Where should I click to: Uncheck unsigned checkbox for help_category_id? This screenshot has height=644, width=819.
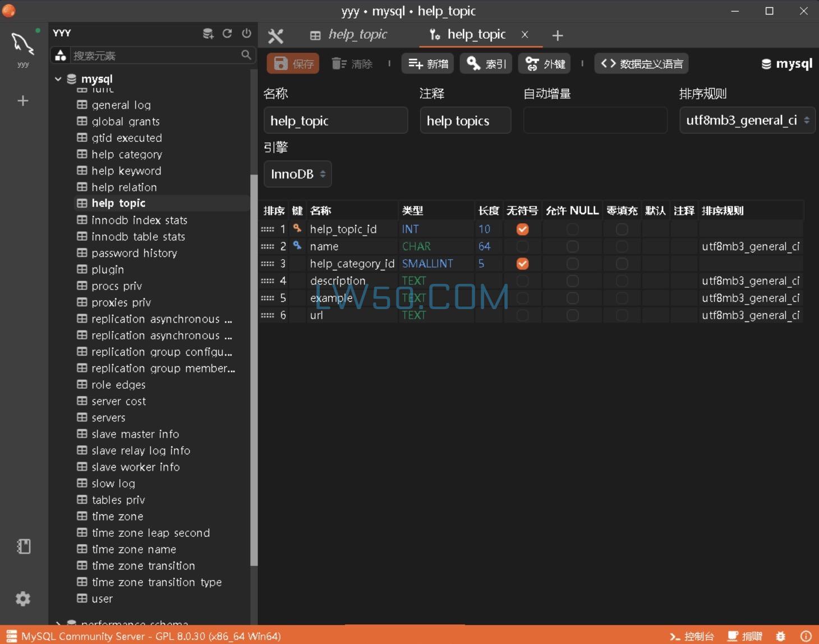[x=522, y=264]
